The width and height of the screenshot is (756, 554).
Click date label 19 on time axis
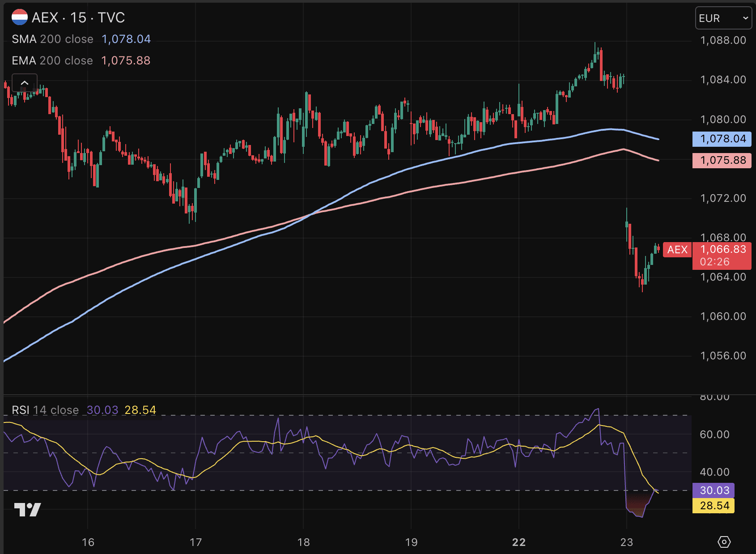coord(412,542)
